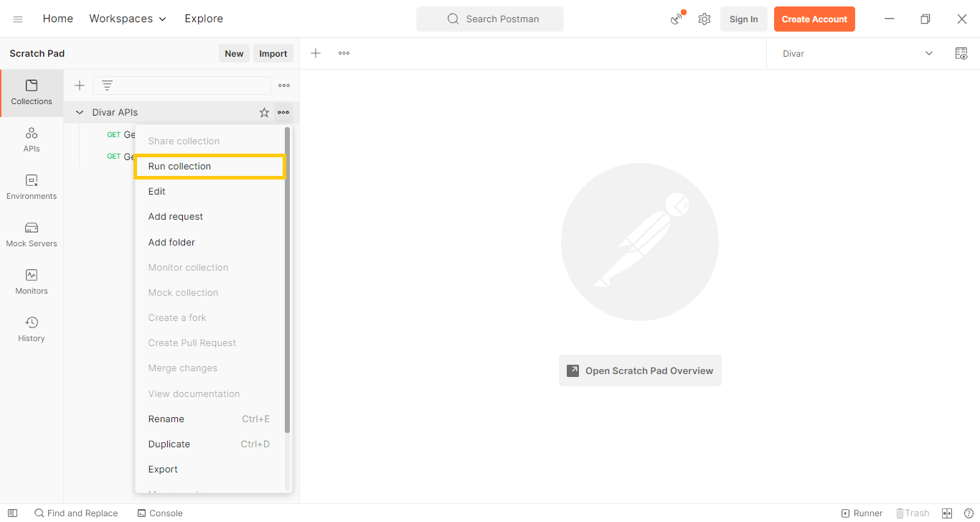
Task: Open Find and Replace
Action: coord(76,513)
